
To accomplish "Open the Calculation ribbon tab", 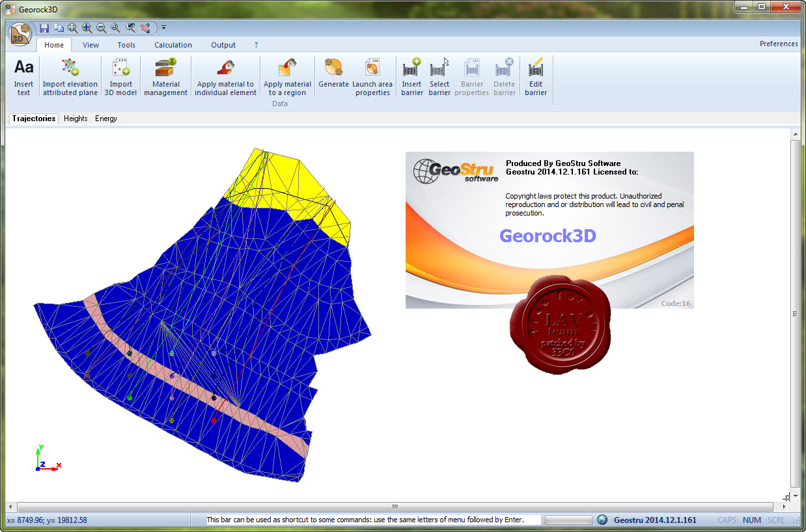I will click(x=173, y=45).
